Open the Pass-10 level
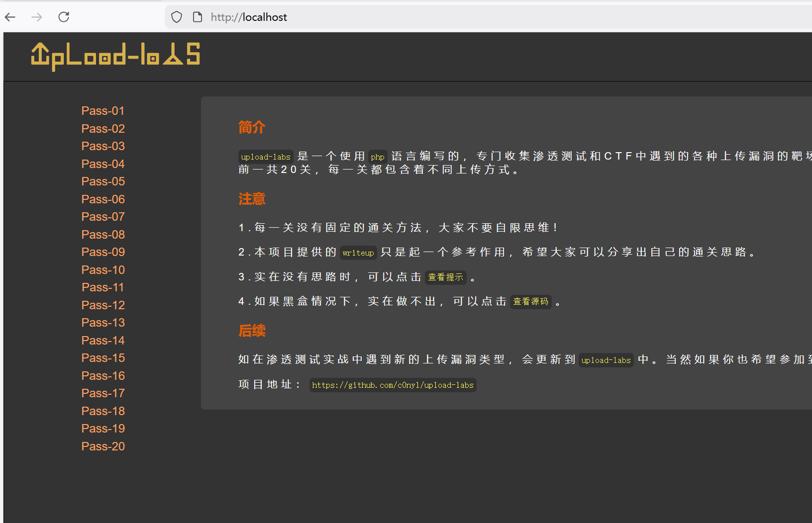812x523 pixels. [x=103, y=270]
